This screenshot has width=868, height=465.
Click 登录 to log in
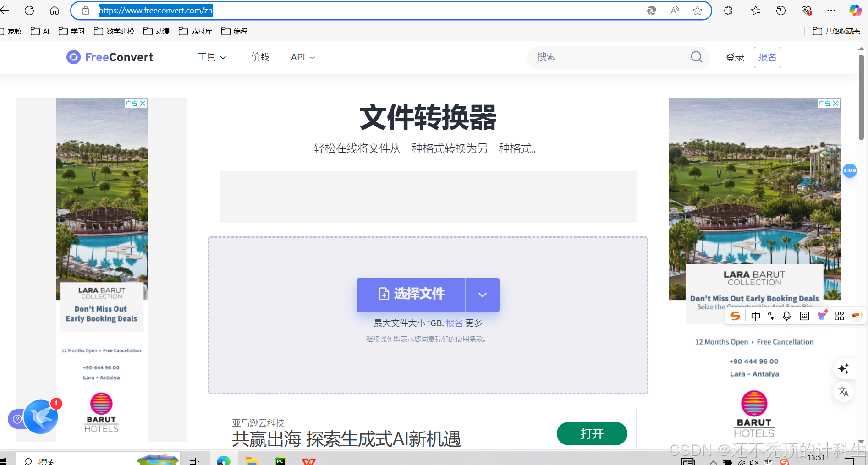(735, 57)
